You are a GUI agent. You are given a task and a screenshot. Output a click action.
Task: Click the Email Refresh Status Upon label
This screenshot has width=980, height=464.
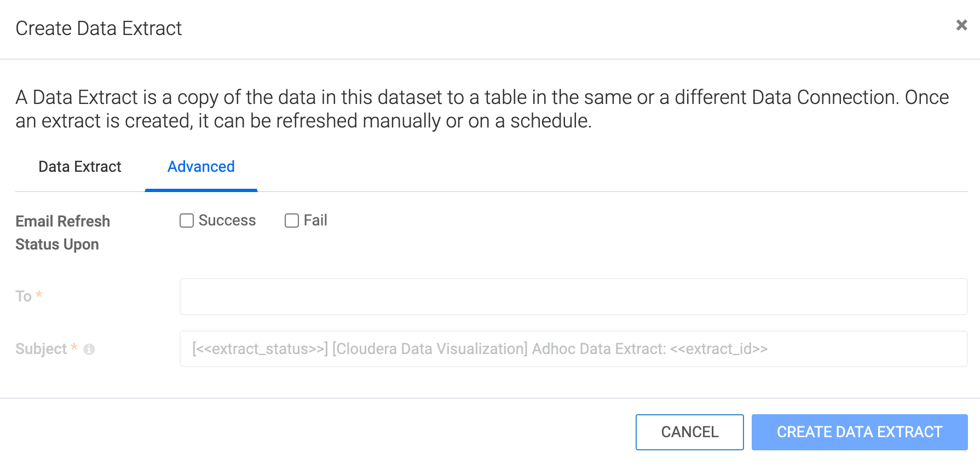click(63, 233)
